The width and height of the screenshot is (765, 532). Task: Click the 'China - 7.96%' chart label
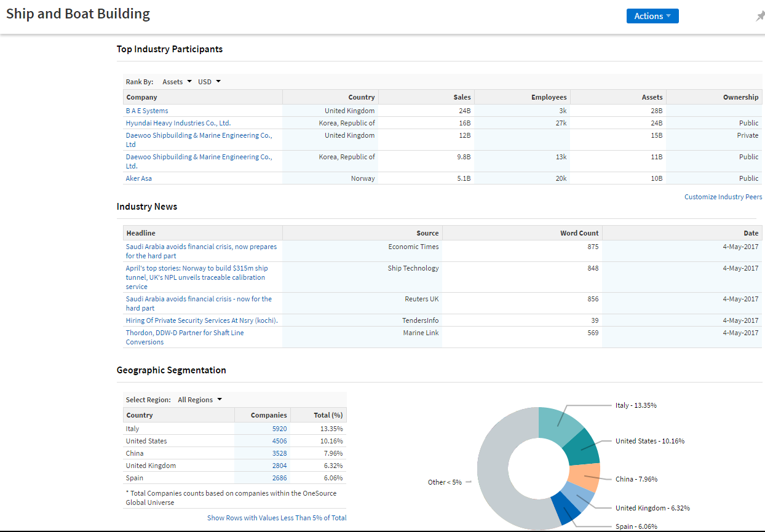click(636, 479)
